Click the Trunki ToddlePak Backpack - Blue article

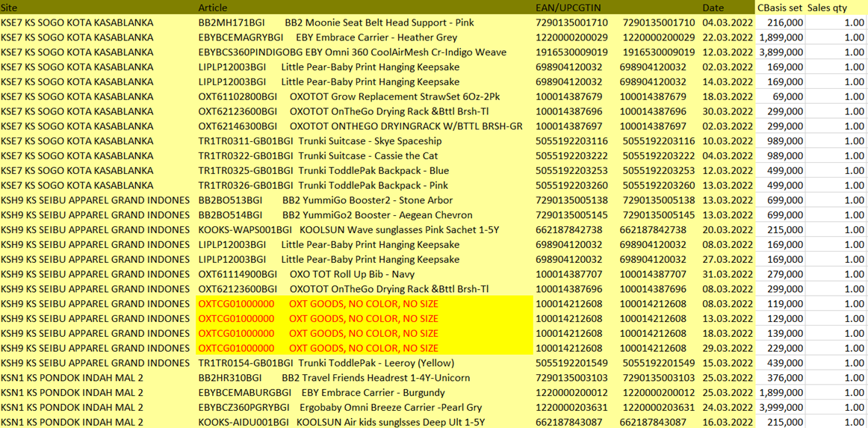323,170
